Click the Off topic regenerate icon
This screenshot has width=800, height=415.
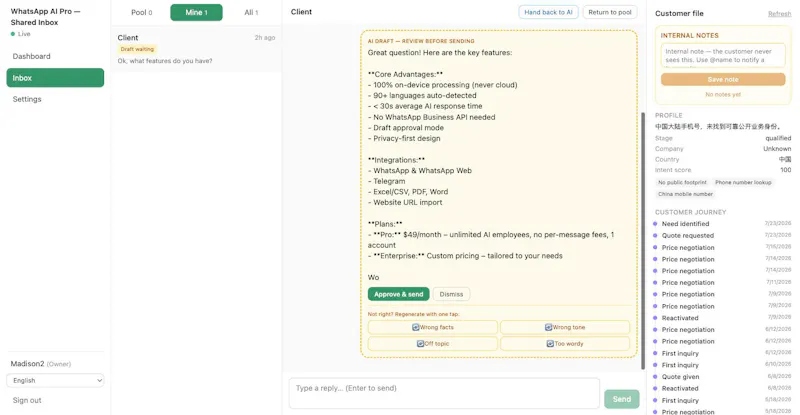pyautogui.click(x=420, y=344)
